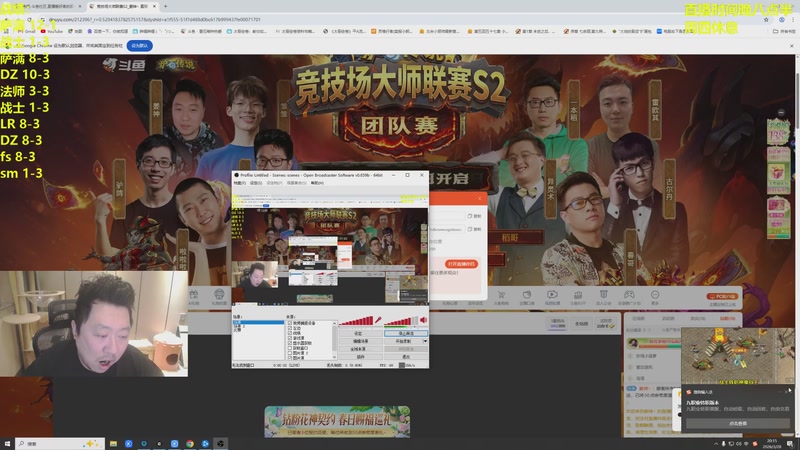Open File Explorer from the taskbar
The image size is (800, 450).
113,444
